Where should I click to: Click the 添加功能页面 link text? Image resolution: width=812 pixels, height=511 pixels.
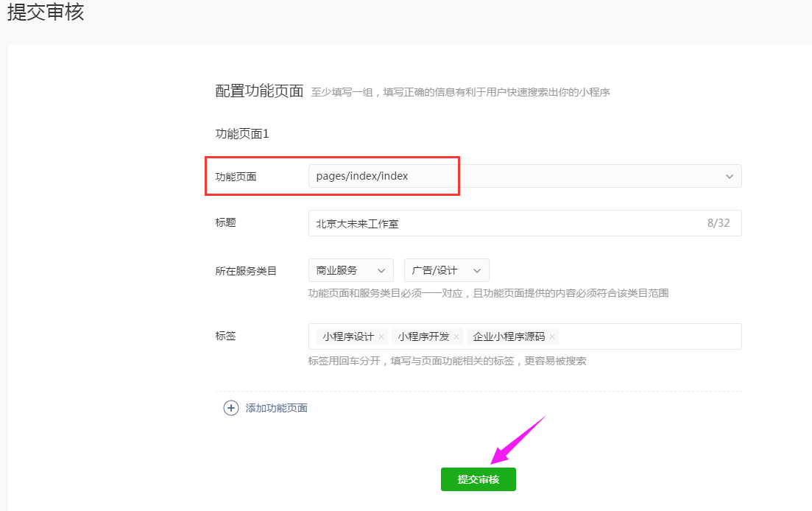tap(276, 408)
